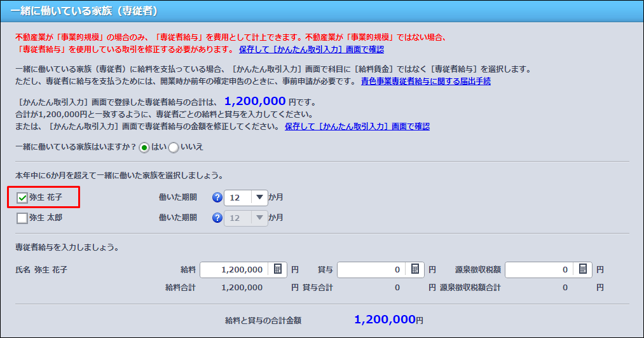The width and height of the screenshot is (644, 338).
Task: Check the 弥生 太郎 checkbox
Action: (22, 218)
